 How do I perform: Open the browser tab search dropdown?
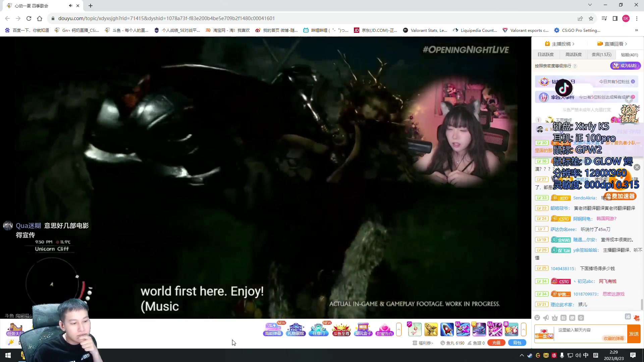pyautogui.click(x=590, y=5)
